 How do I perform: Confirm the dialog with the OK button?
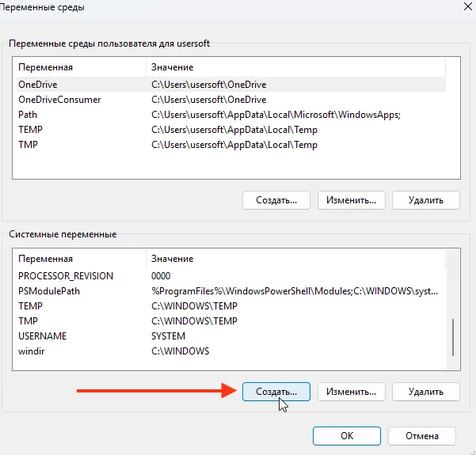347,436
